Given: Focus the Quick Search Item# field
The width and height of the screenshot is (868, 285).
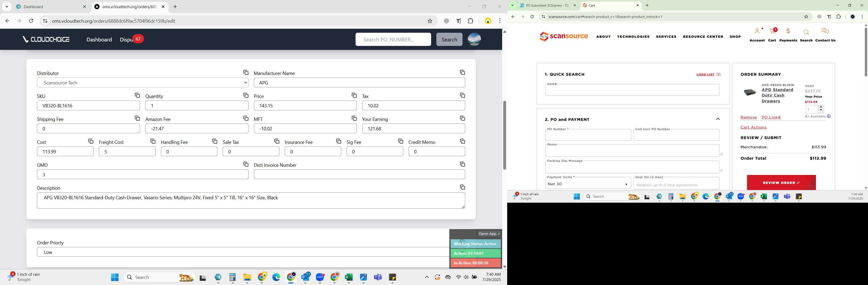Looking at the screenshot, I should pyautogui.click(x=632, y=90).
